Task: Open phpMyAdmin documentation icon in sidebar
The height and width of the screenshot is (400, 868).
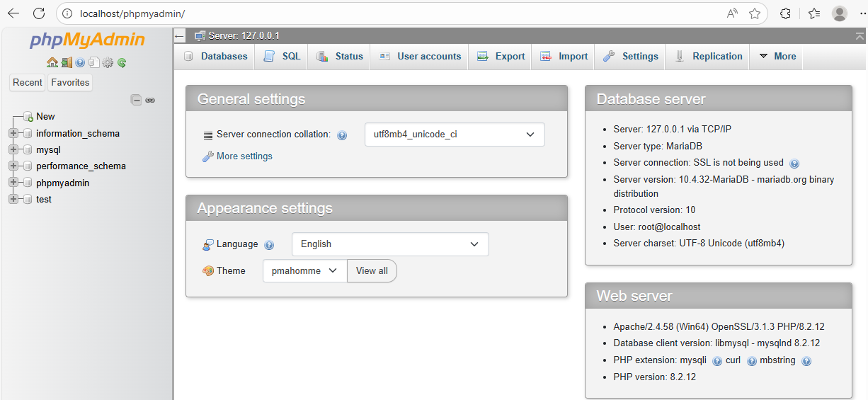Action: (x=80, y=62)
